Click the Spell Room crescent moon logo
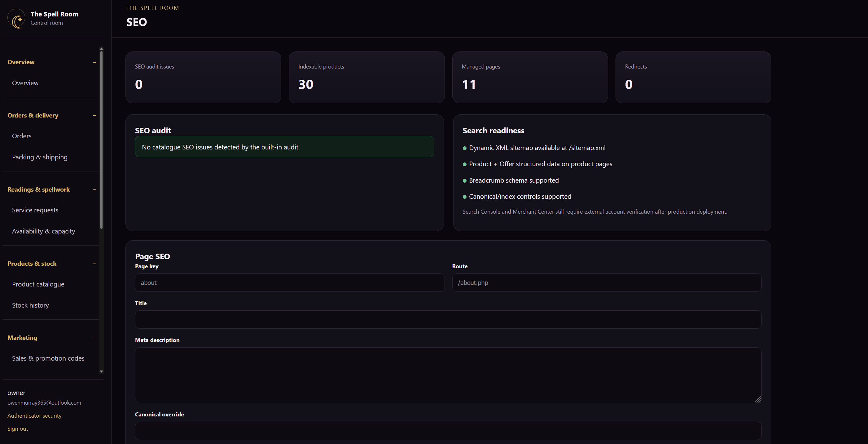Screen dimensions: 868x444 pos(16,18)
